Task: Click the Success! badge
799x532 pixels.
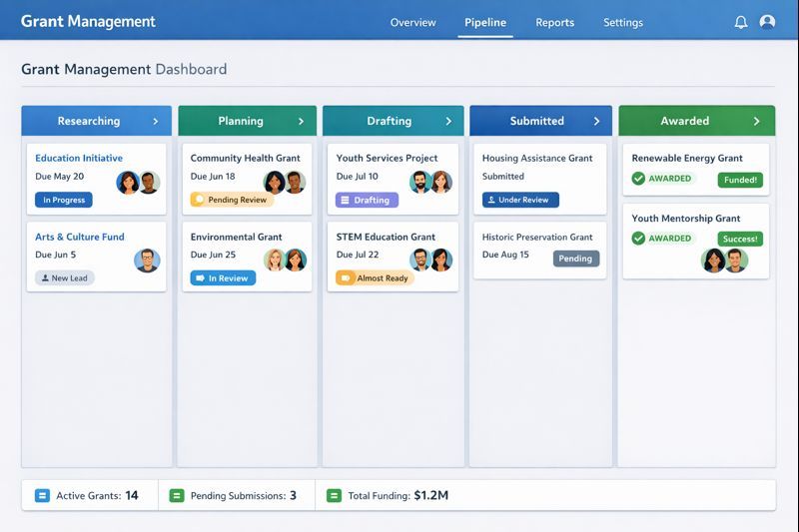Action: [740, 239]
